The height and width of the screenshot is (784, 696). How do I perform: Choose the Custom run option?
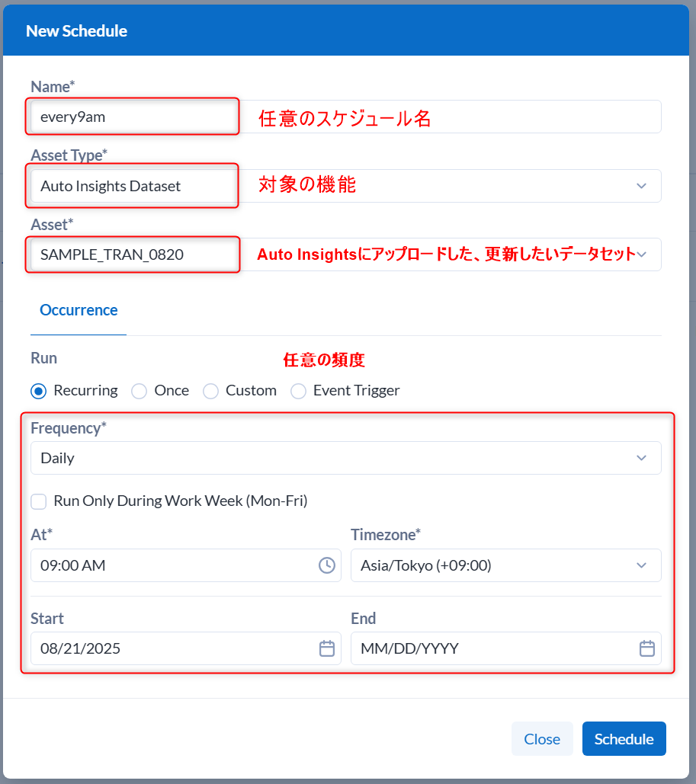pyautogui.click(x=210, y=391)
